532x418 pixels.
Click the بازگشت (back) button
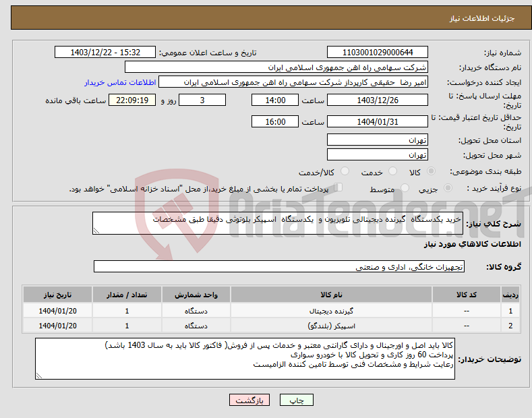point(249,400)
